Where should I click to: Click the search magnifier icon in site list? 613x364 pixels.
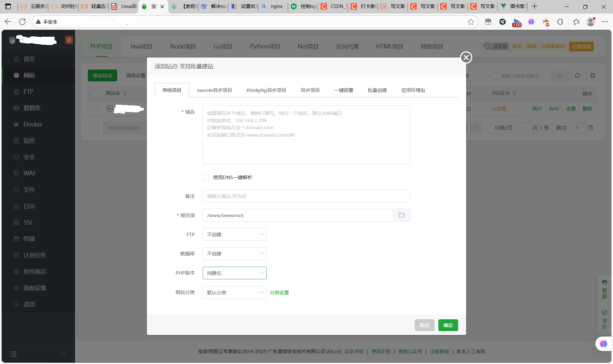[559, 76]
